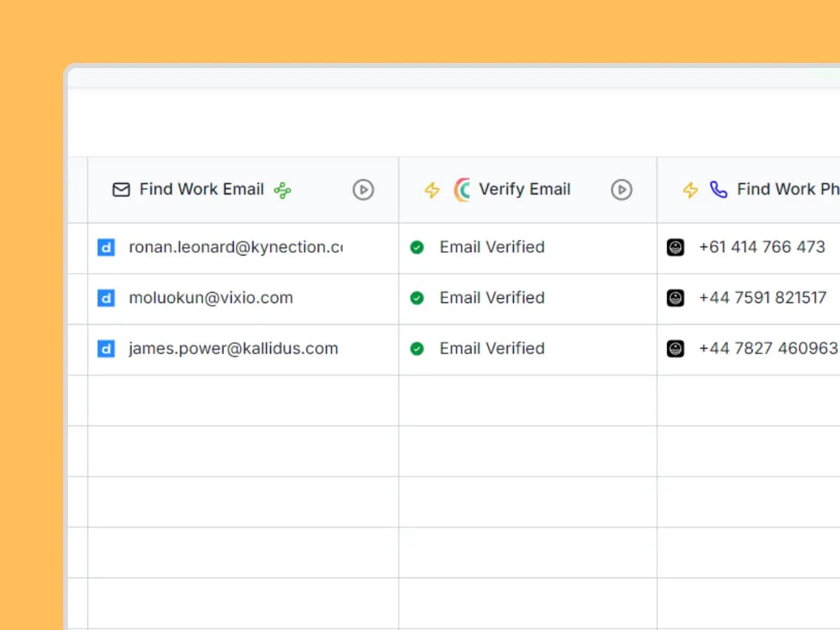Click the blue d provider icon beside ronan.leonard's email
This screenshot has width=840, height=630.
click(x=106, y=247)
